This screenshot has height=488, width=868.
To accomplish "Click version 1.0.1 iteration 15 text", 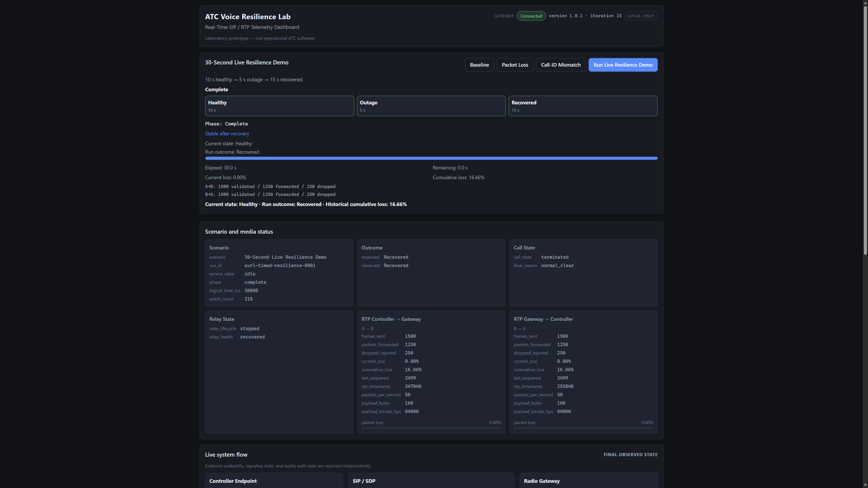I will pyautogui.click(x=585, y=16).
